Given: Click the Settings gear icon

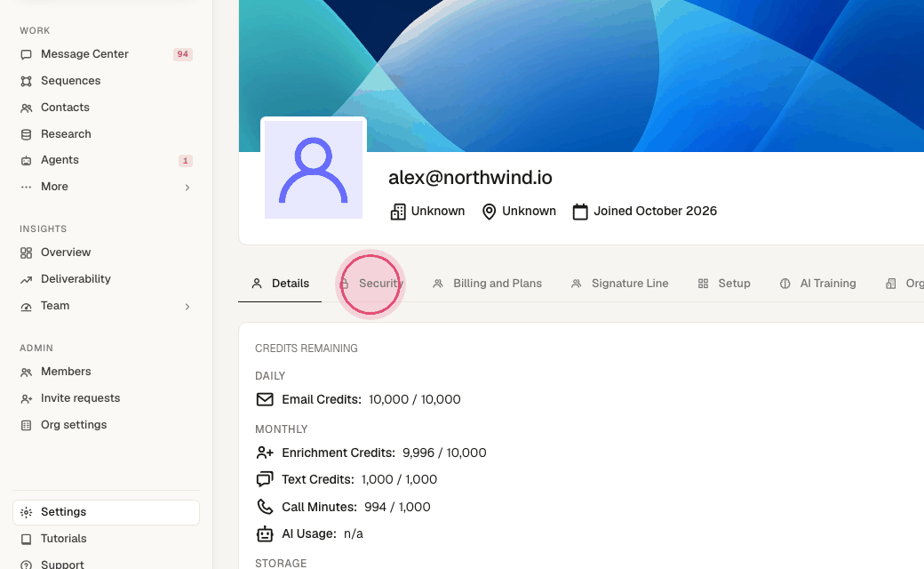Looking at the screenshot, I should [26, 512].
